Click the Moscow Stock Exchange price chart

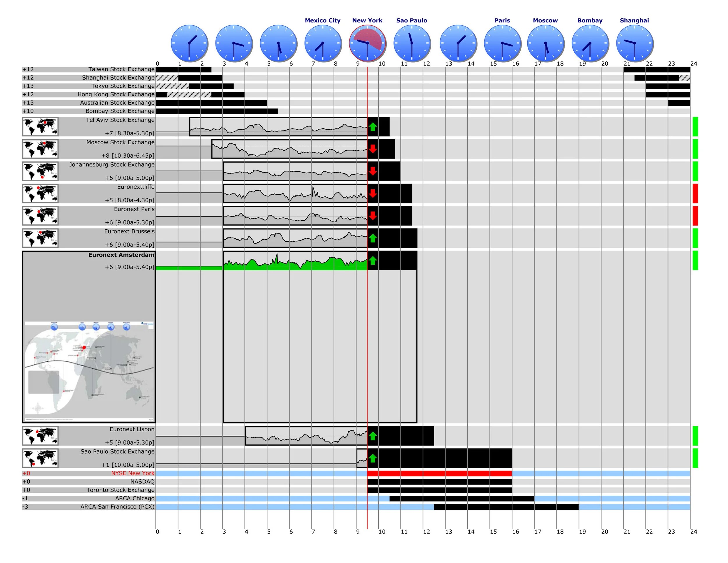pyautogui.click(x=289, y=149)
